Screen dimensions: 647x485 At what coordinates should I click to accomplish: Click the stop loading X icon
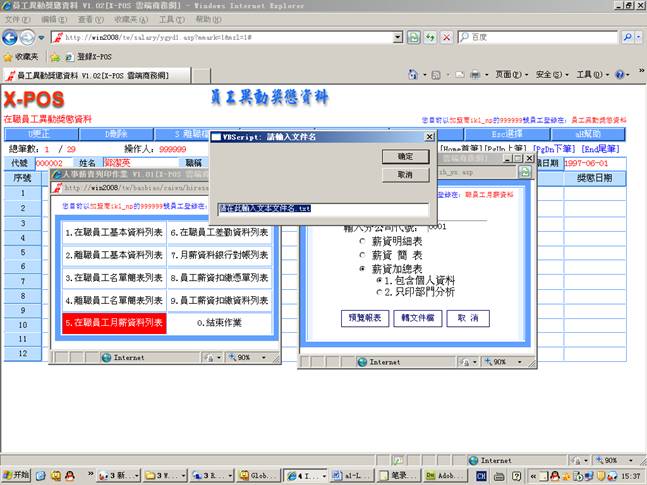click(447, 37)
